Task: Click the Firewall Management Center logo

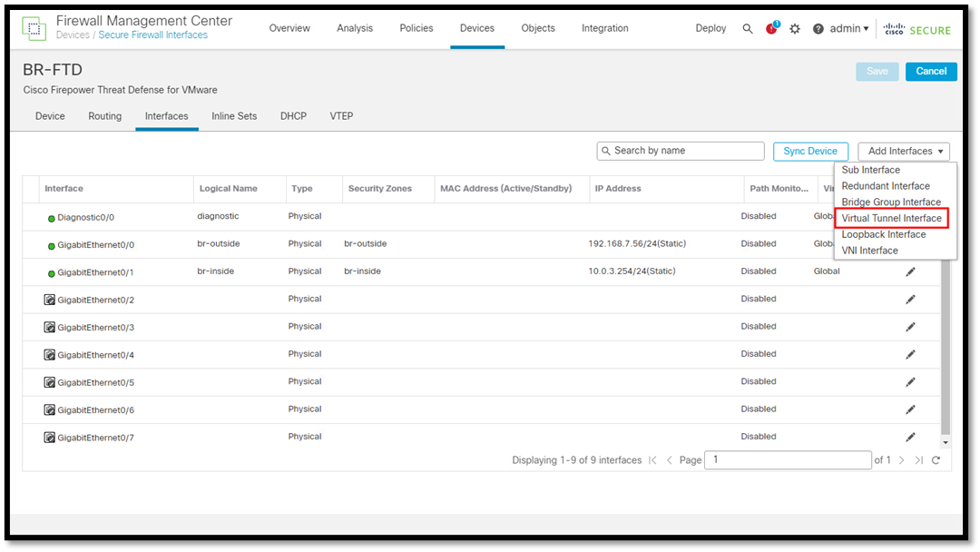Action: point(34,28)
